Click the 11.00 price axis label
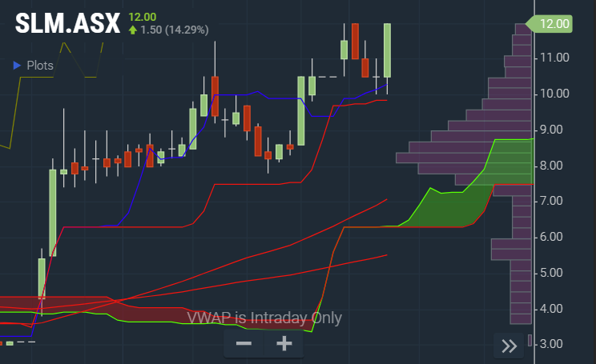 click(x=554, y=58)
